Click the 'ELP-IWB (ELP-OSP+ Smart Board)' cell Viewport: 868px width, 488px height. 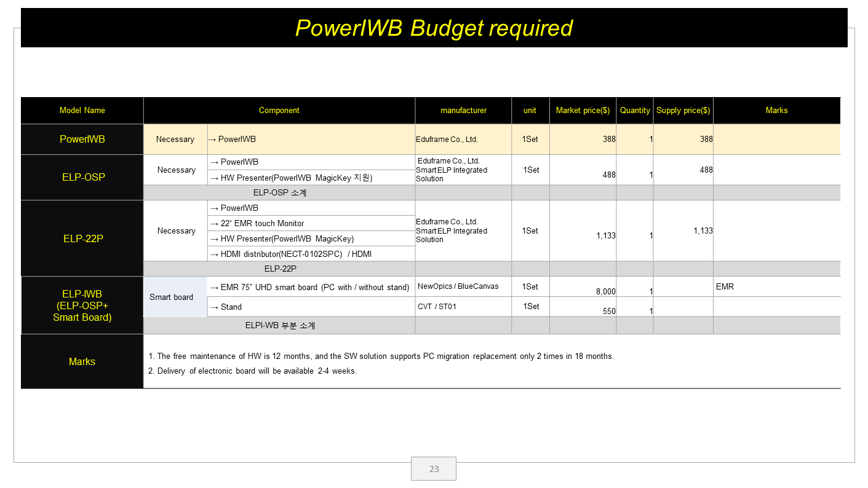[82, 305]
